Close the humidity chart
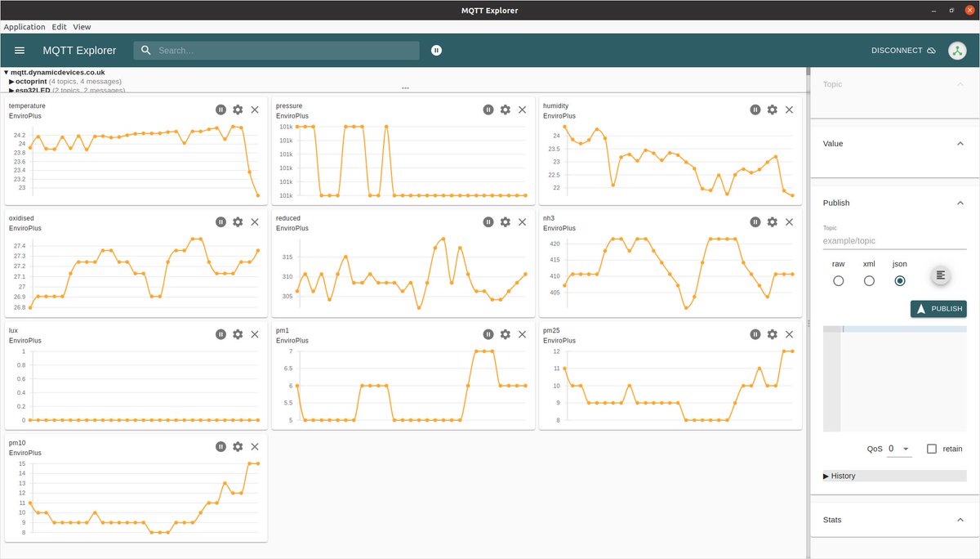This screenshot has width=980, height=559. click(x=789, y=110)
